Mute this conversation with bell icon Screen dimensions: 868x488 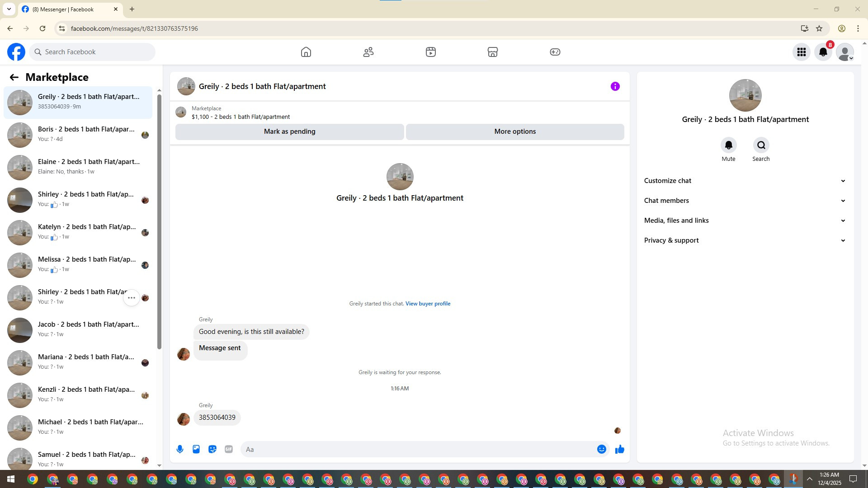click(728, 145)
